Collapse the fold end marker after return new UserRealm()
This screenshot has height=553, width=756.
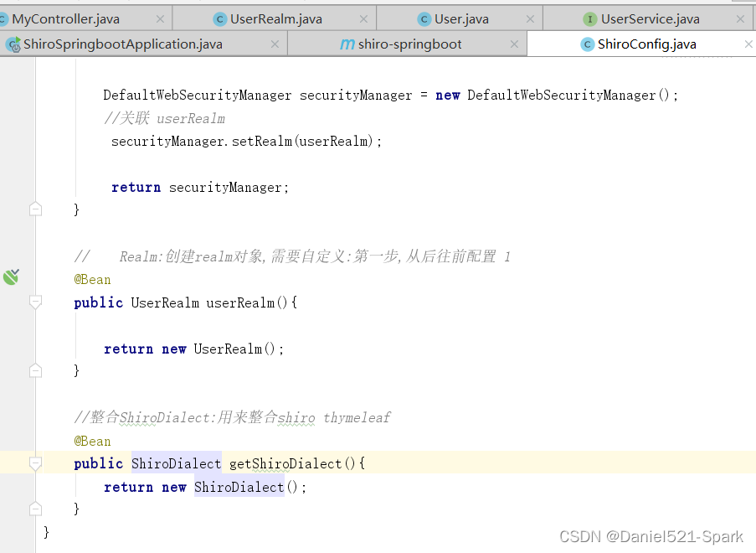[35, 370]
